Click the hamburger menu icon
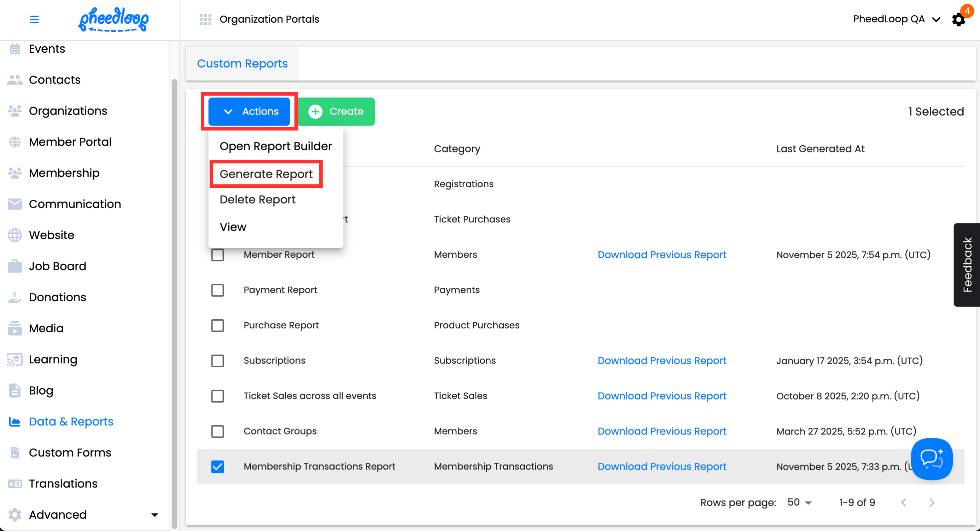 (34, 19)
